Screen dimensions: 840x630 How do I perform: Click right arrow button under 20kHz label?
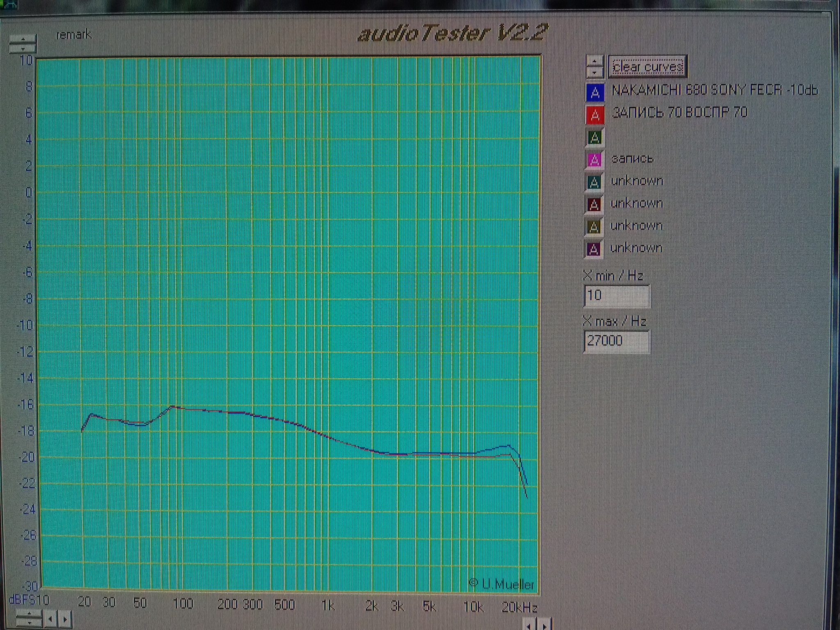pyautogui.click(x=545, y=626)
